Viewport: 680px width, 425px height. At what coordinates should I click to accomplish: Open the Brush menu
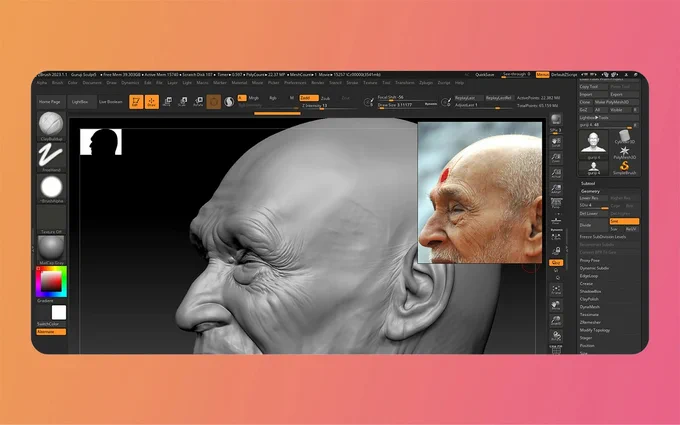[57, 82]
